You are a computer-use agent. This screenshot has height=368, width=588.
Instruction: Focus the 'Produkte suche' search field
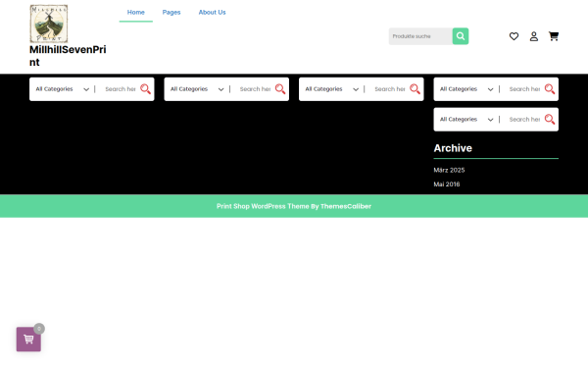pos(420,36)
